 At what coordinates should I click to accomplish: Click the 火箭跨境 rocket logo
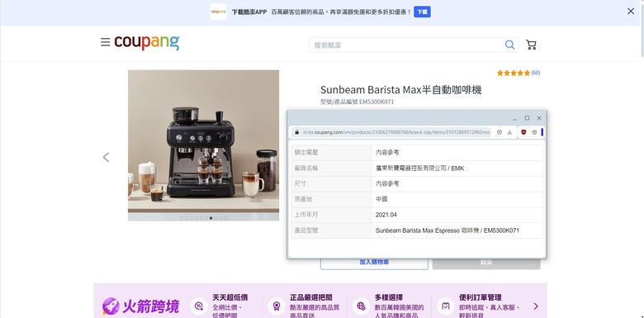[140, 306]
